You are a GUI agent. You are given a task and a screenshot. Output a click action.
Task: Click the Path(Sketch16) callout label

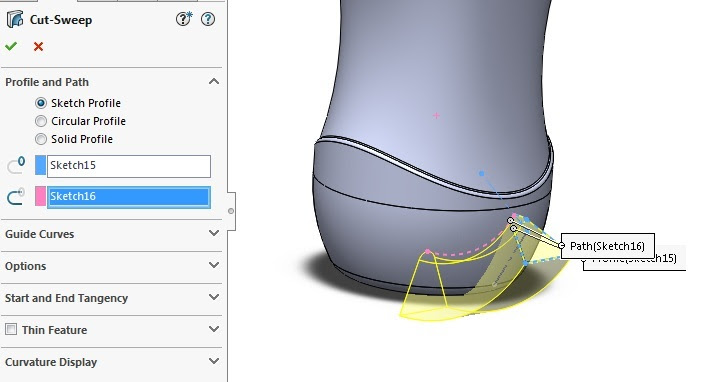coord(607,246)
